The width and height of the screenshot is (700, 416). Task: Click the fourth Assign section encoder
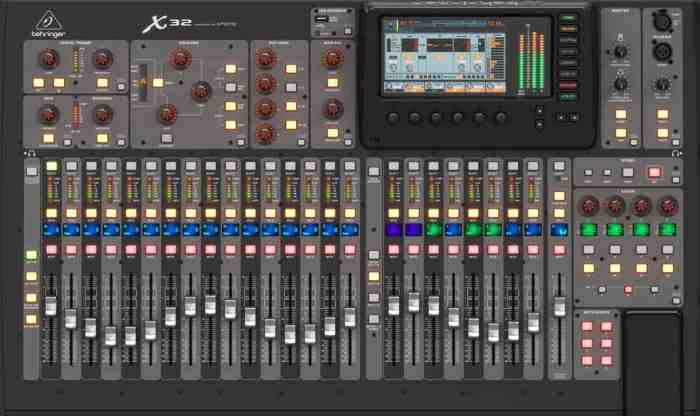(x=668, y=206)
